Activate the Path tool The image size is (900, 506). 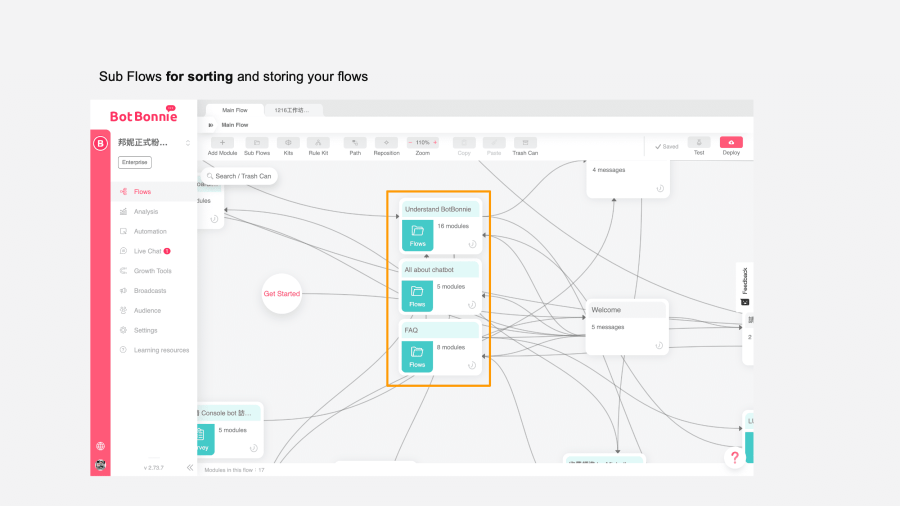pos(355,143)
